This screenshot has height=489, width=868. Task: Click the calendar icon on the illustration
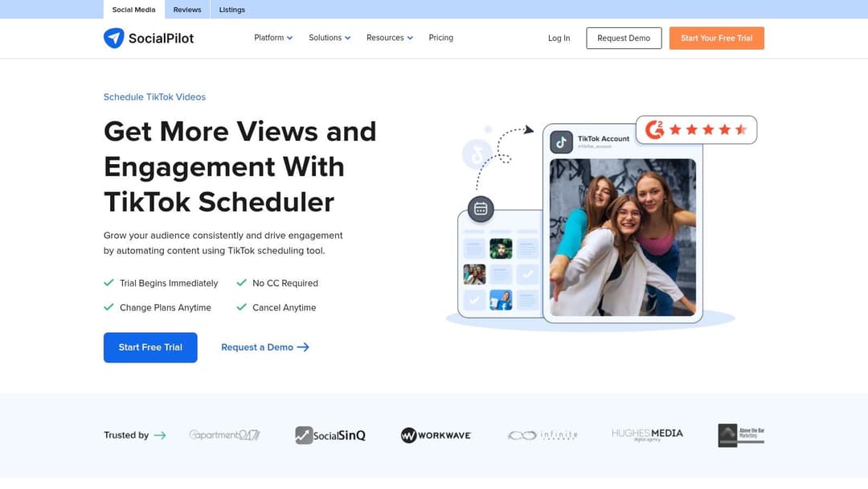pyautogui.click(x=481, y=209)
